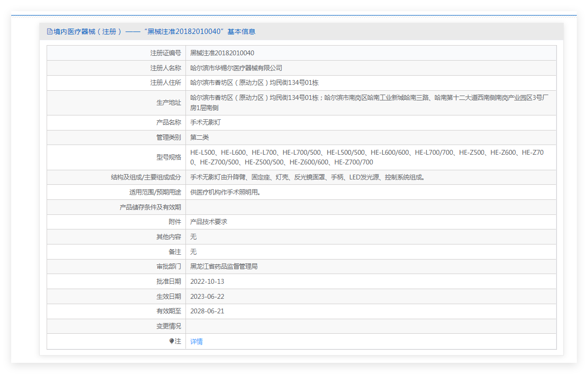Image resolution: width=588 pixels, height=374 pixels.
Task: Click the 产品储存条件及有效期 row label
Action: tap(150, 207)
